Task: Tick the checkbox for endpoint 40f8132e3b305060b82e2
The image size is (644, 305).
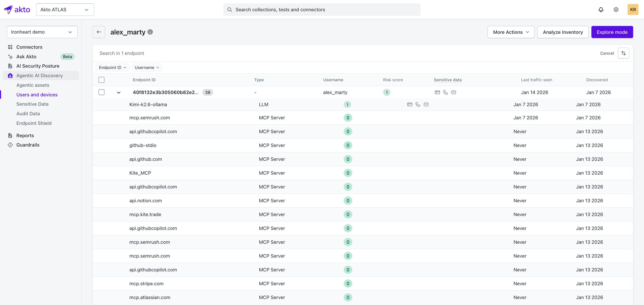Action: [x=102, y=92]
